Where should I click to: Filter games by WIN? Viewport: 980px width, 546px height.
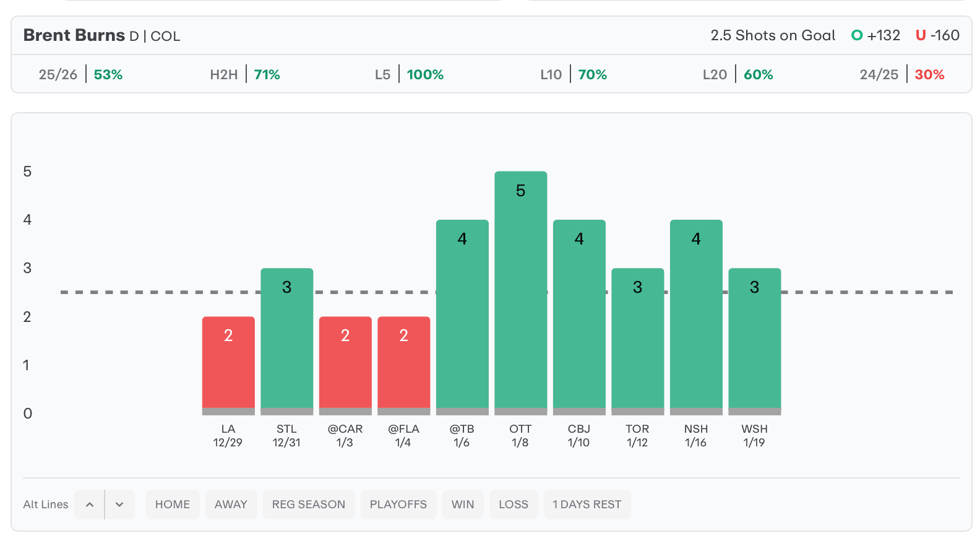click(x=463, y=505)
